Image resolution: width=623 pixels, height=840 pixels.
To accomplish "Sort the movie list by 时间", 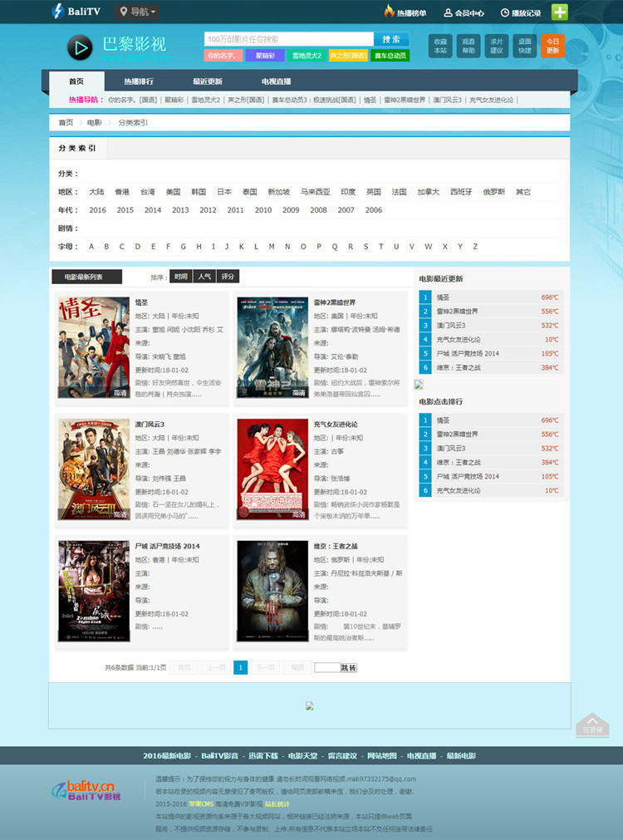I will pos(180,277).
